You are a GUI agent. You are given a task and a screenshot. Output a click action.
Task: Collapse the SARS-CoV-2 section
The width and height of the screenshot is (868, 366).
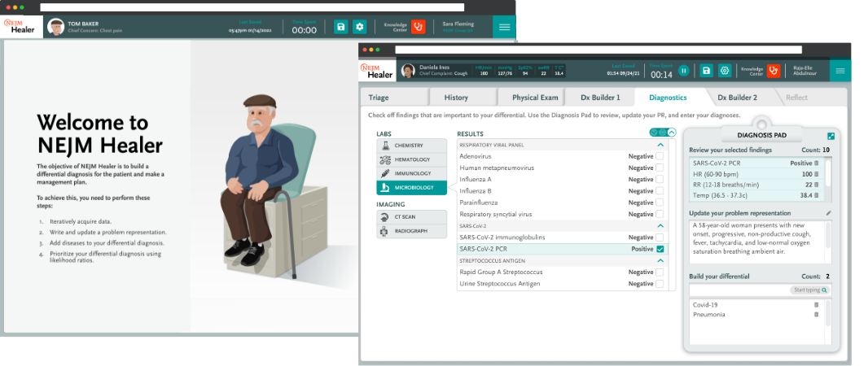660,226
